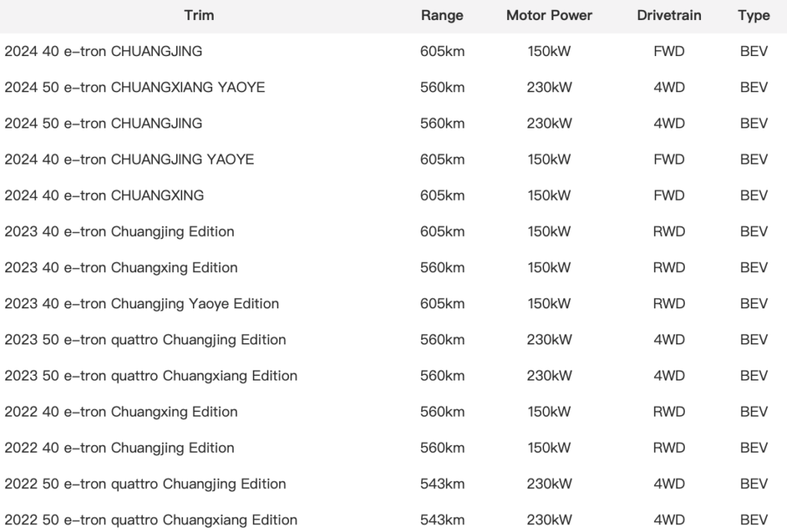Select the 2024 40 e-tron CHUANGJING trim
Viewport: 787px width, 532px height.
tap(104, 52)
